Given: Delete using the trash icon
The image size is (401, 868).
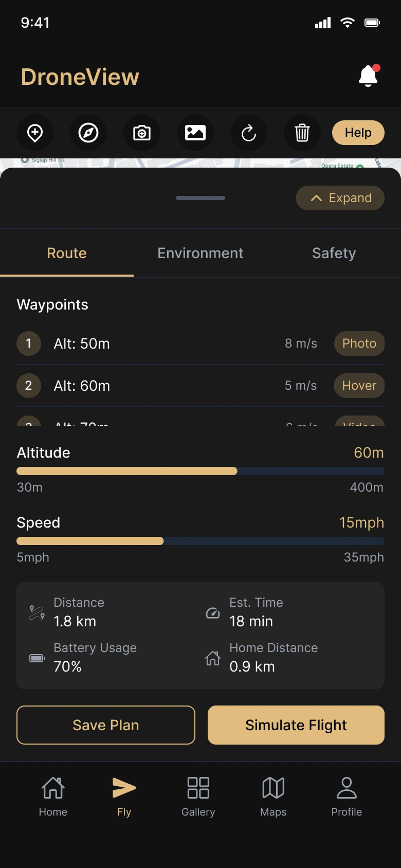Looking at the screenshot, I should coord(302,133).
